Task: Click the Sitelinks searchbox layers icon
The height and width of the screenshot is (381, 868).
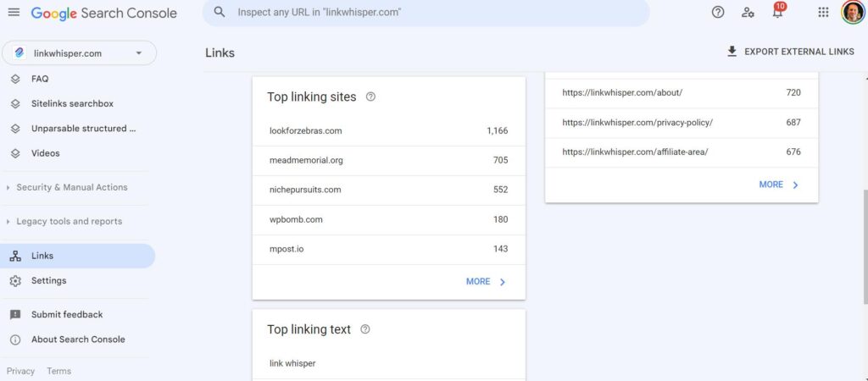Action: 15,104
